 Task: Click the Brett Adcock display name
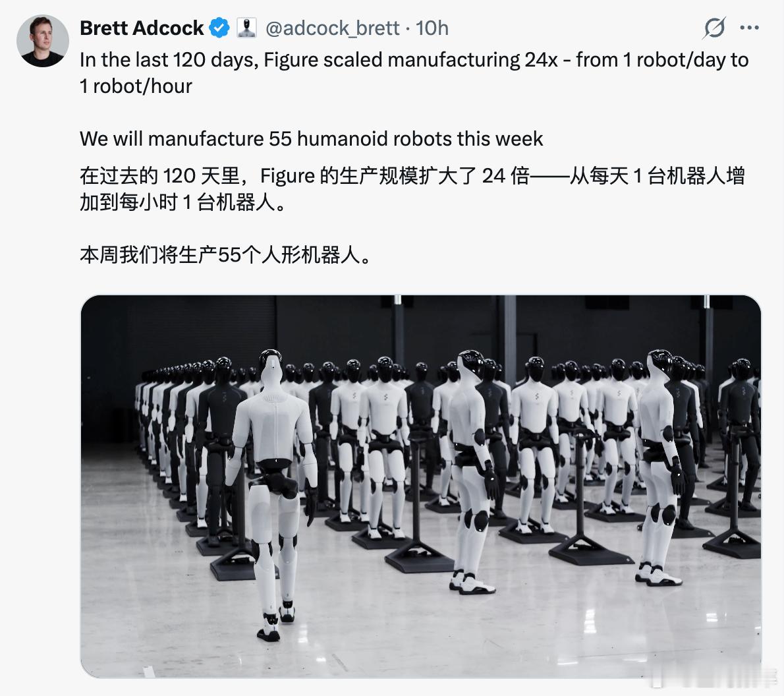141,28
